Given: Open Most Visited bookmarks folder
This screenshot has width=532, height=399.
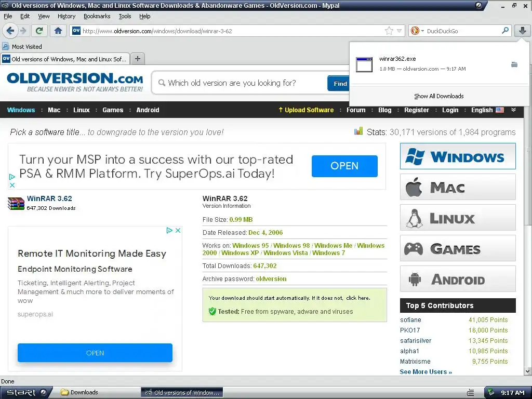Looking at the screenshot, I should point(22,46).
